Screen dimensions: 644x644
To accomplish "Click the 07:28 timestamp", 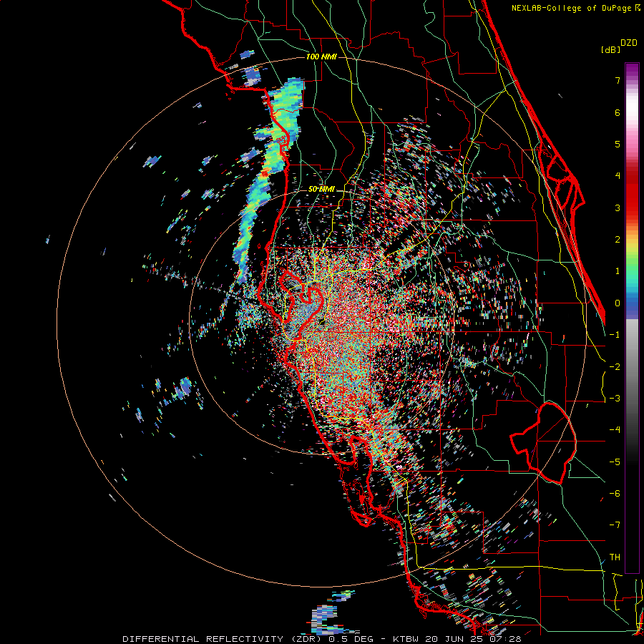I will 505,639.
